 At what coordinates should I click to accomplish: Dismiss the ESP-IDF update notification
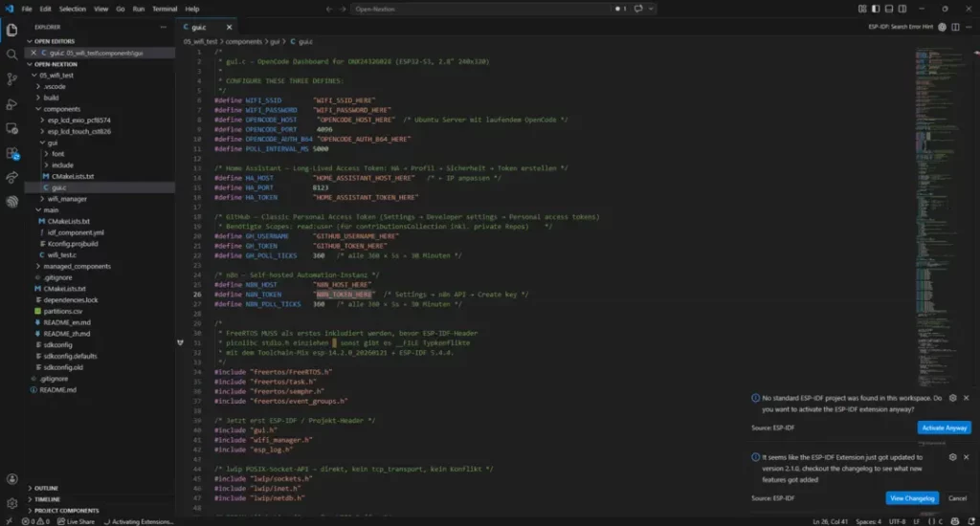coord(967,457)
